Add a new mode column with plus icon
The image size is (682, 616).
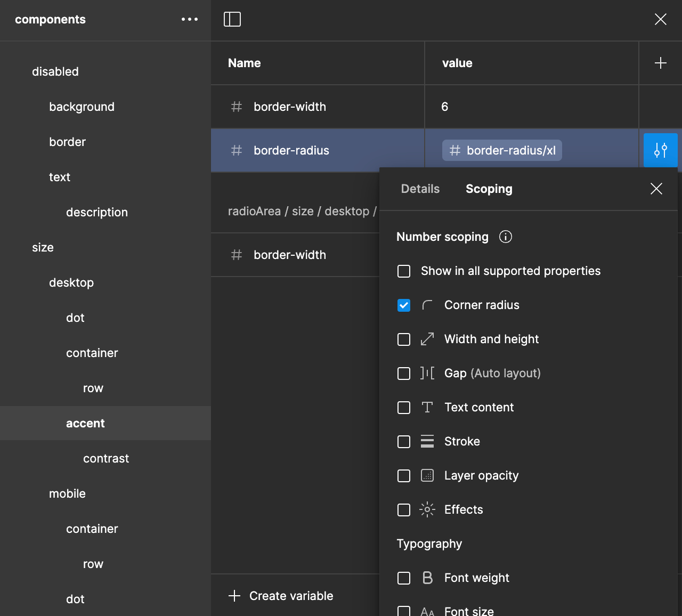[x=661, y=63]
